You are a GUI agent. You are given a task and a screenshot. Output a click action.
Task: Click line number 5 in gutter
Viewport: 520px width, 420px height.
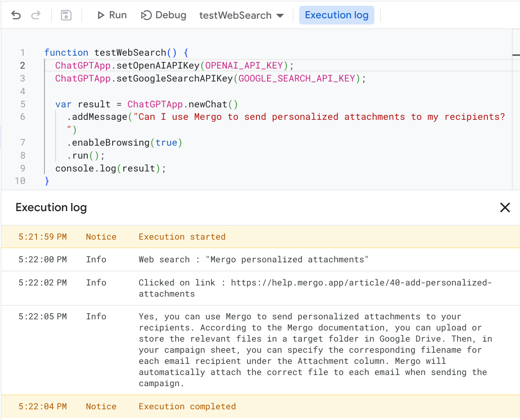[x=23, y=104]
